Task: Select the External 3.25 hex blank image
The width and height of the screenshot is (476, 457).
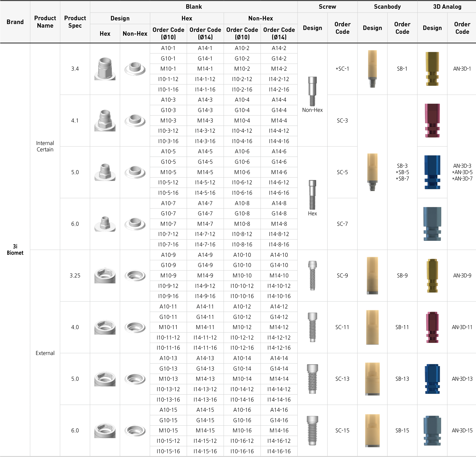Action: coord(105,276)
